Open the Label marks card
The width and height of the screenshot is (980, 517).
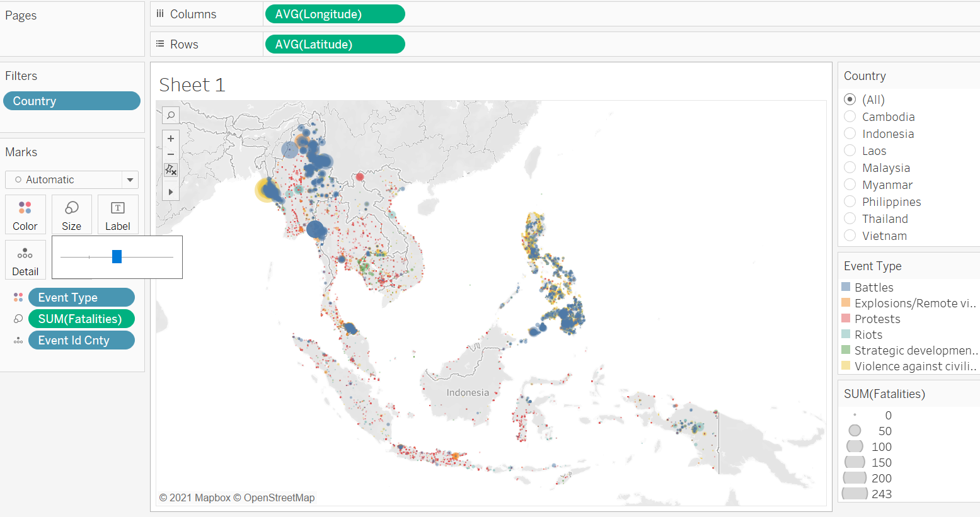[x=118, y=214]
